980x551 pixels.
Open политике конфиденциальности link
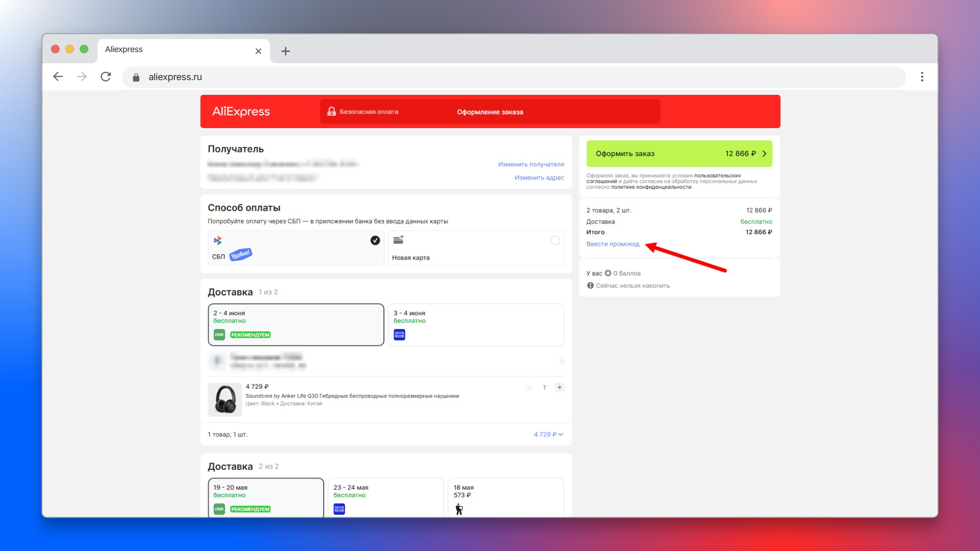tap(651, 187)
